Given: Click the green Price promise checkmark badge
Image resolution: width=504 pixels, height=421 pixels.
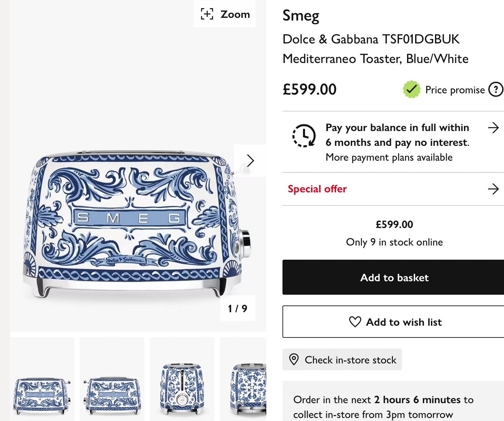Looking at the screenshot, I should (x=411, y=90).
